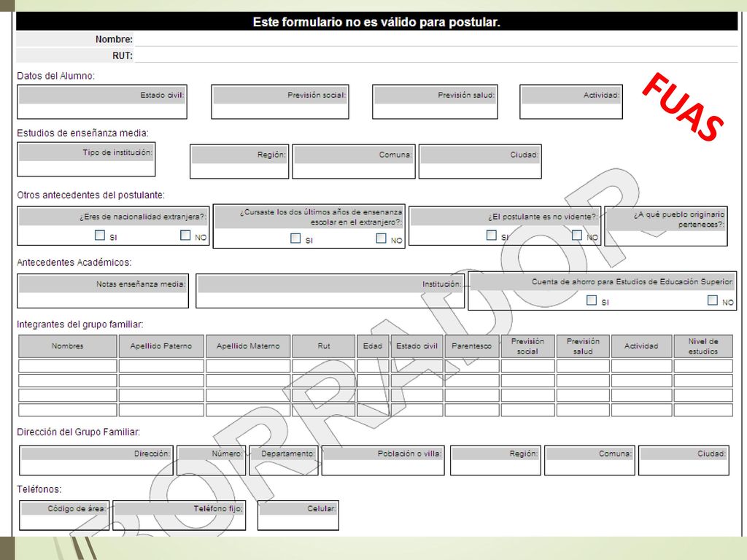Click the Actividad column header in family table

pos(641,346)
